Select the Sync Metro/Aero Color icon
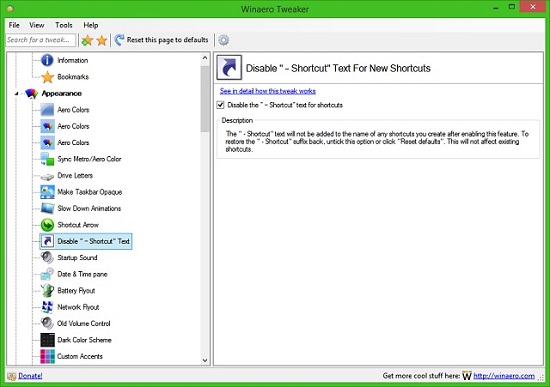 47,159
